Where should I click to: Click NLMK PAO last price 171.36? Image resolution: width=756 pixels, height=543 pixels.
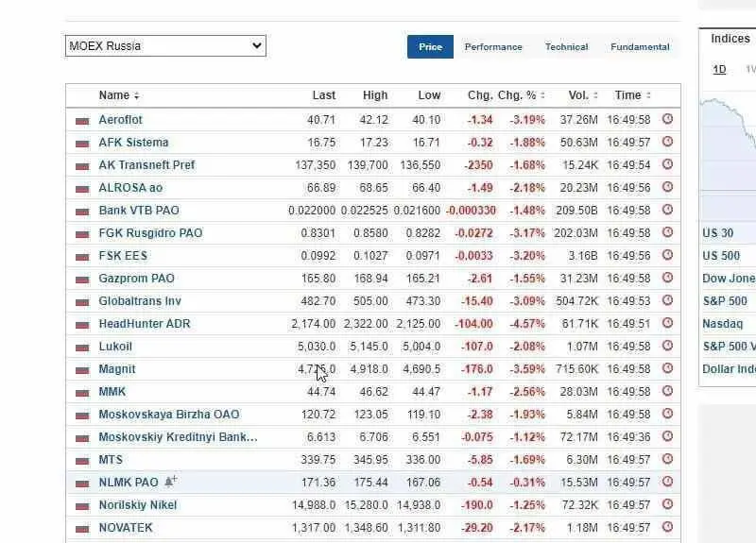point(318,482)
